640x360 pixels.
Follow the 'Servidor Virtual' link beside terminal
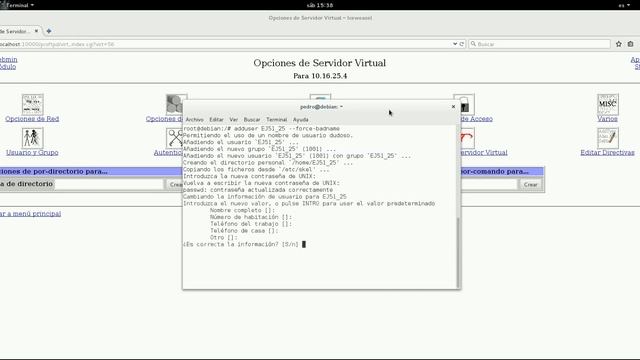coord(484,152)
